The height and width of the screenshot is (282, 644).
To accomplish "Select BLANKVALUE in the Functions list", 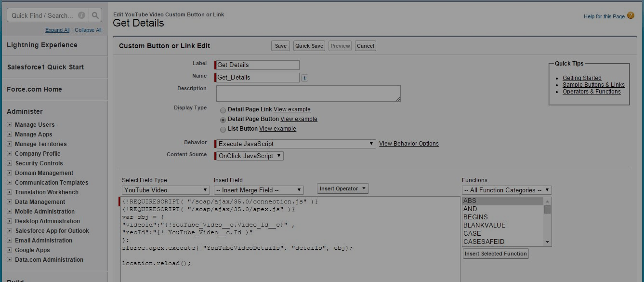I will (503, 226).
